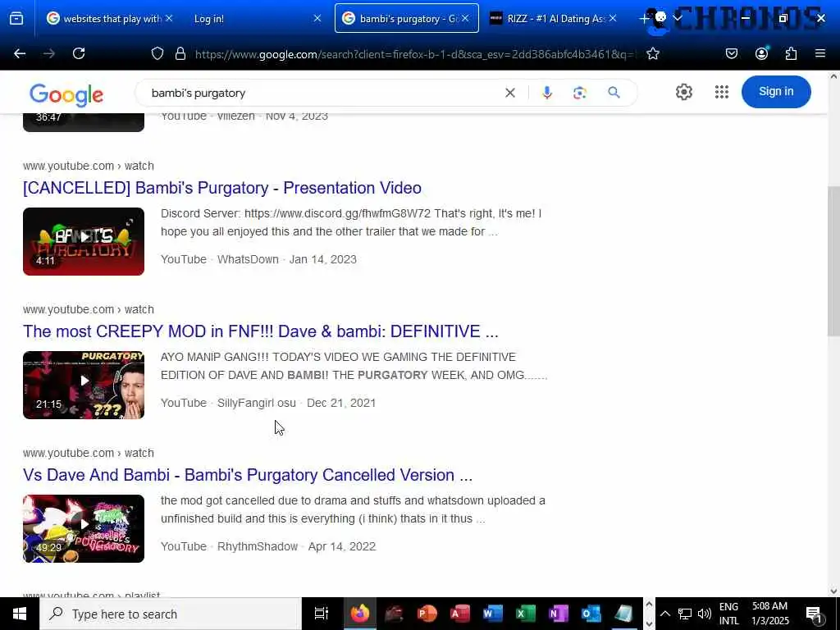The image size is (840, 630).
Task: Open Extensions puzzle icon
Action: pos(792,53)
